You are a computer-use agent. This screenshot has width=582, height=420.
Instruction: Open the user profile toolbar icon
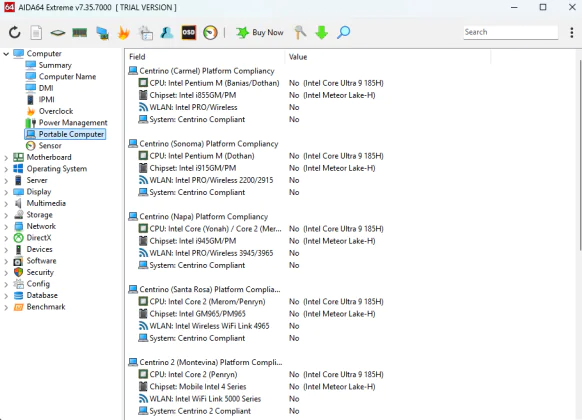167,33
